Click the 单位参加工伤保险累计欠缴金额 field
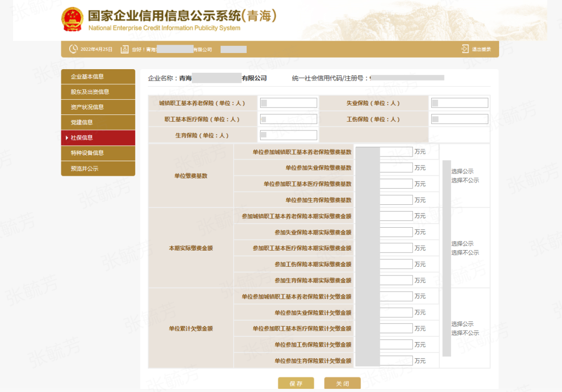Screen dimensions: 562x392 [x=384, y=344]
